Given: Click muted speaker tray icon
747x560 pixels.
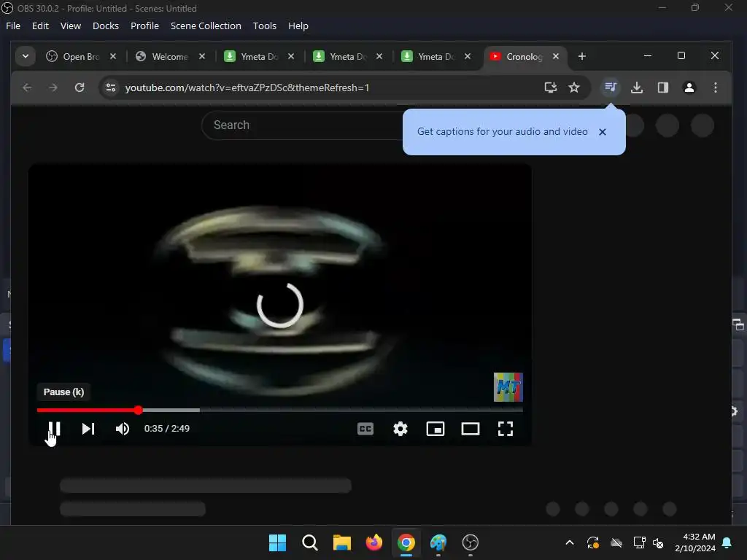Looking at the screenshot, I should (x=658, y=542).
